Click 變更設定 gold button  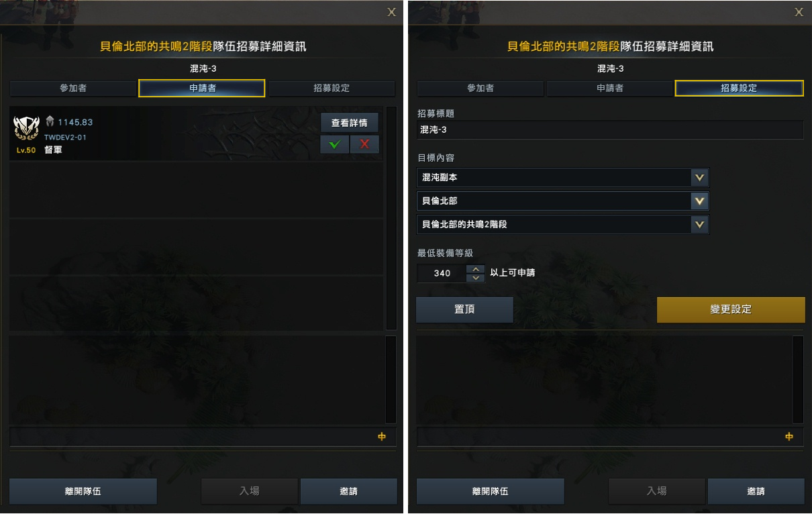(x=731, y=310)
